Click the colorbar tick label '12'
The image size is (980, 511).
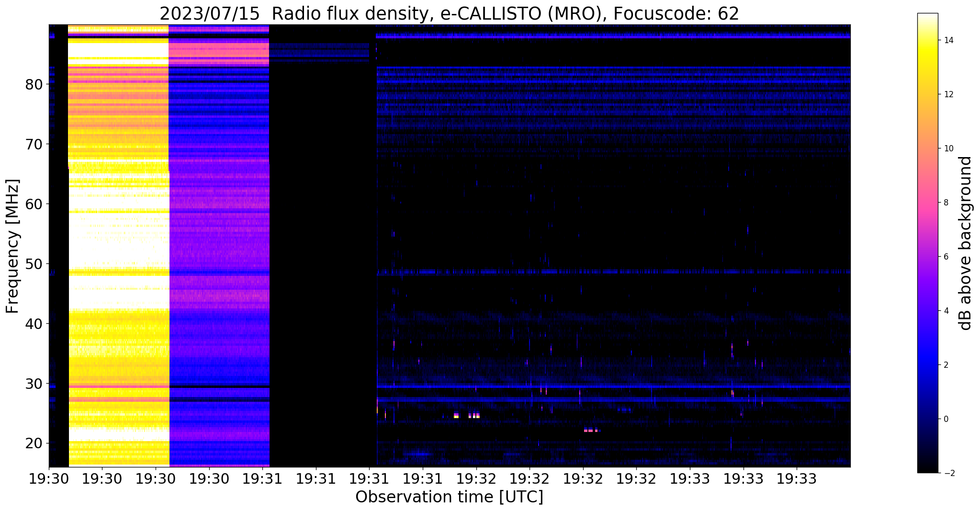pyautogui.click(x=948, y=95)
